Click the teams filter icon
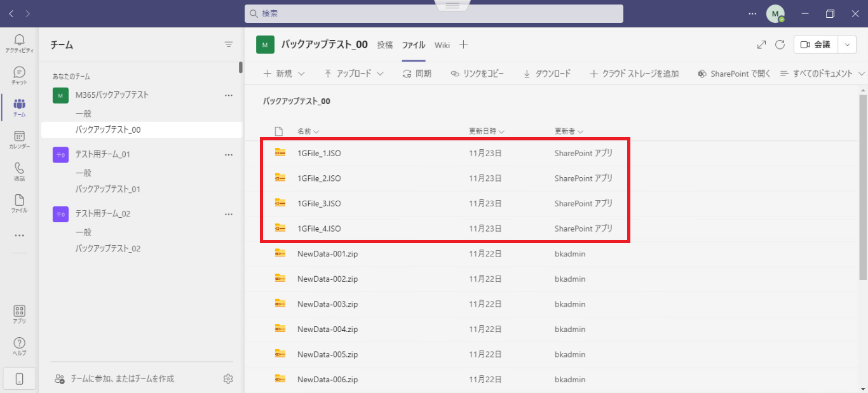Image resolution: width=868 pixels, height=393 pixels. (x=229, y=44)
